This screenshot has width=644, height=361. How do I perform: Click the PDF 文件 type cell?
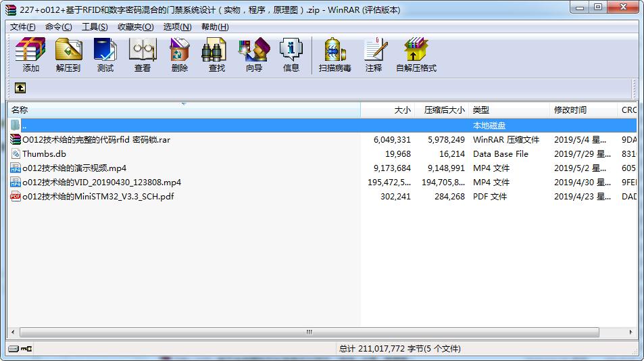pos(490,196)
